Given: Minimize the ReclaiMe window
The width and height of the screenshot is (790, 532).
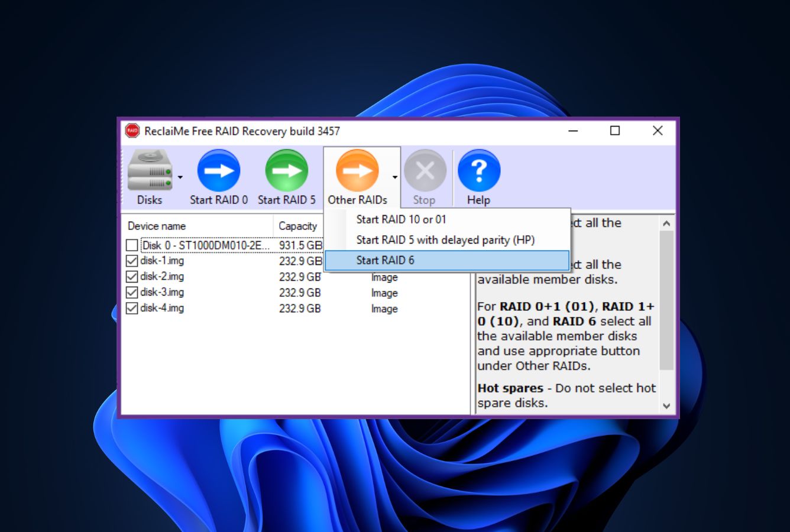Looking at the screenshot, I should coord(573,131).
